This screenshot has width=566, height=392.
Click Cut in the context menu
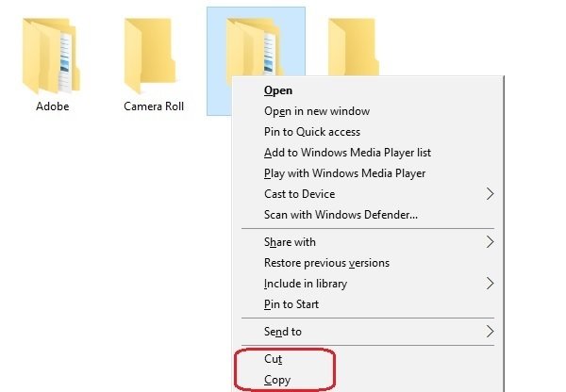pos(274,359)
